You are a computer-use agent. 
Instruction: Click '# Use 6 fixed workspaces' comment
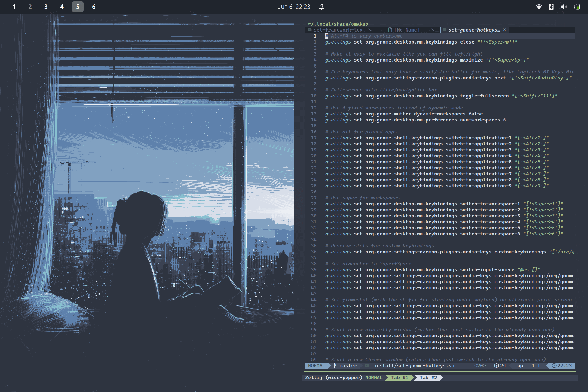pos(394,108)
